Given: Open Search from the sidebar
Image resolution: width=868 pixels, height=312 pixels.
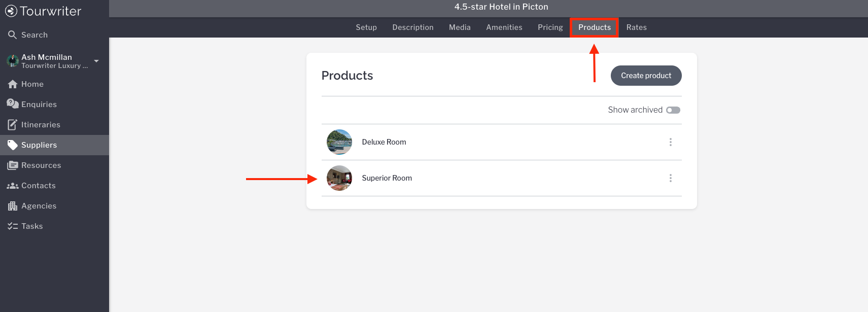Looking at the screenshot, I should pos(34,35).
